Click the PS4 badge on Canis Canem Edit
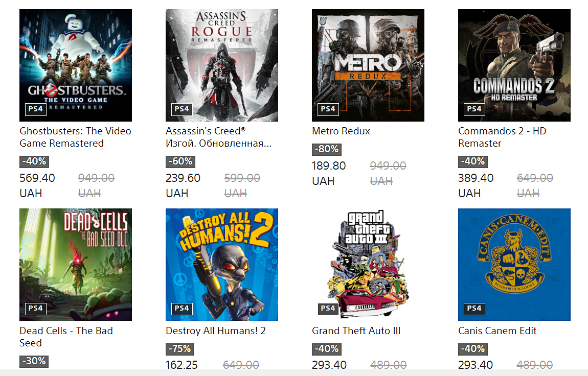The height and width of the screenshot is (376, 588). [x=474, y=308]
